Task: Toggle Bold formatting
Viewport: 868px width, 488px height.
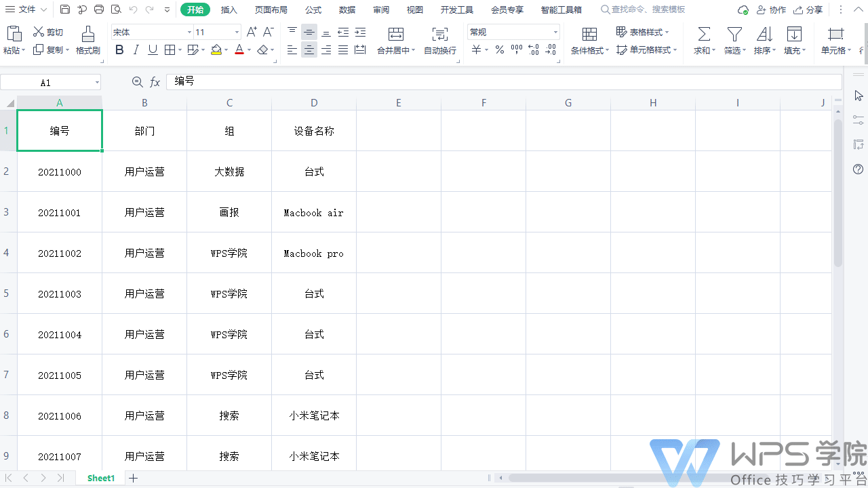Action: [x=119, y=49]
